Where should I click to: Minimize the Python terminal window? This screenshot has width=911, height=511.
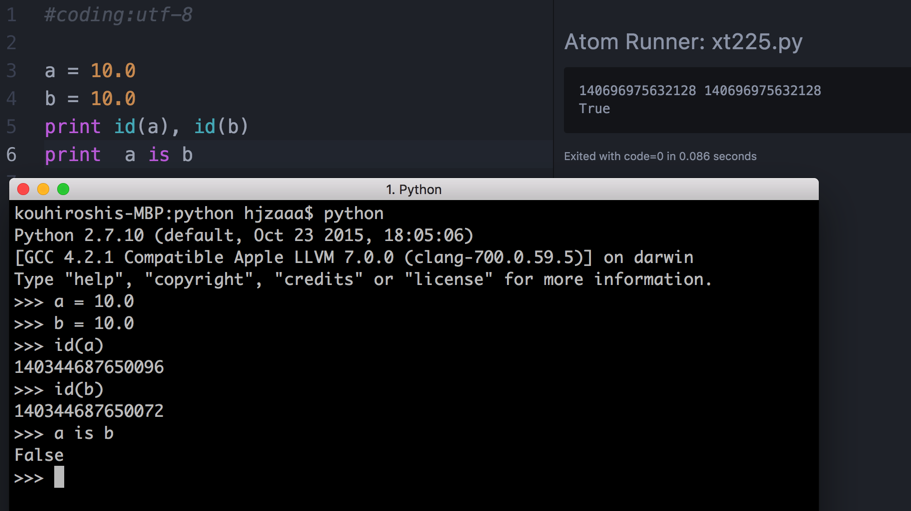[43, 189]
